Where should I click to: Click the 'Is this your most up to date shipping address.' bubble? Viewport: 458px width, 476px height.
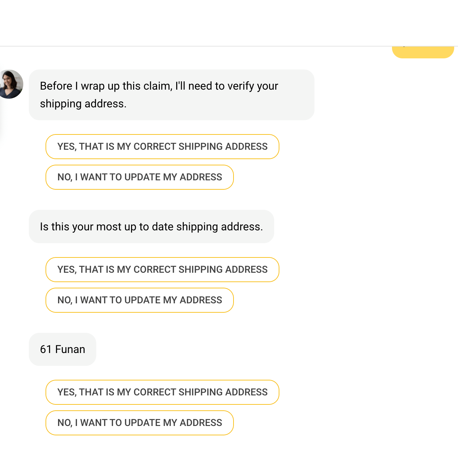pos(151,227)
